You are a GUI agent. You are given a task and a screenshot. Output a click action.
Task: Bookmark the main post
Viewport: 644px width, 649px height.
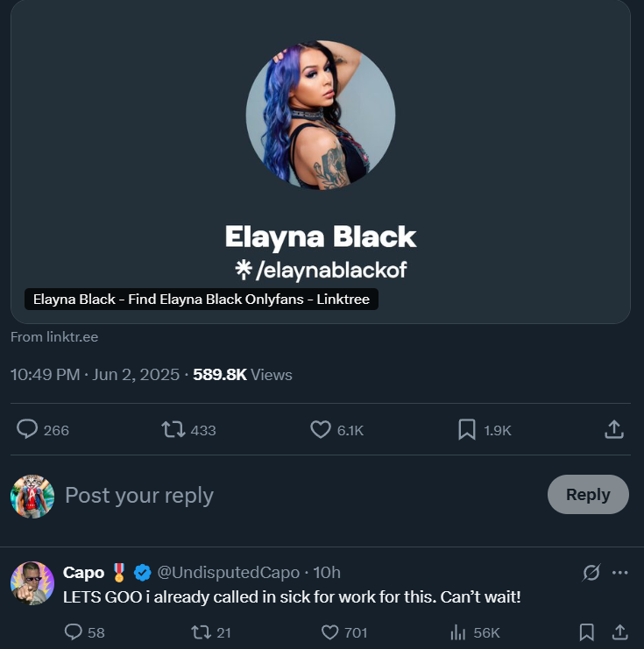click(467, 429)
